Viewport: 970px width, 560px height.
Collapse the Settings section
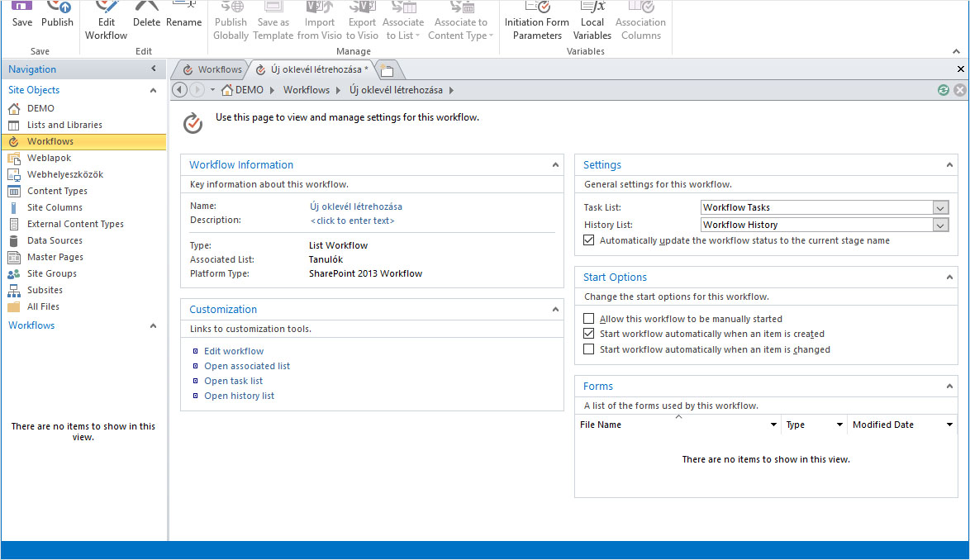(949, 165)
